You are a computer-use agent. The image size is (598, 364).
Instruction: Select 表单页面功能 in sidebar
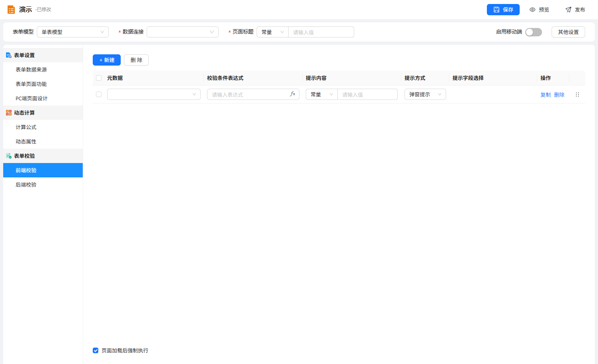click(43, 84)
